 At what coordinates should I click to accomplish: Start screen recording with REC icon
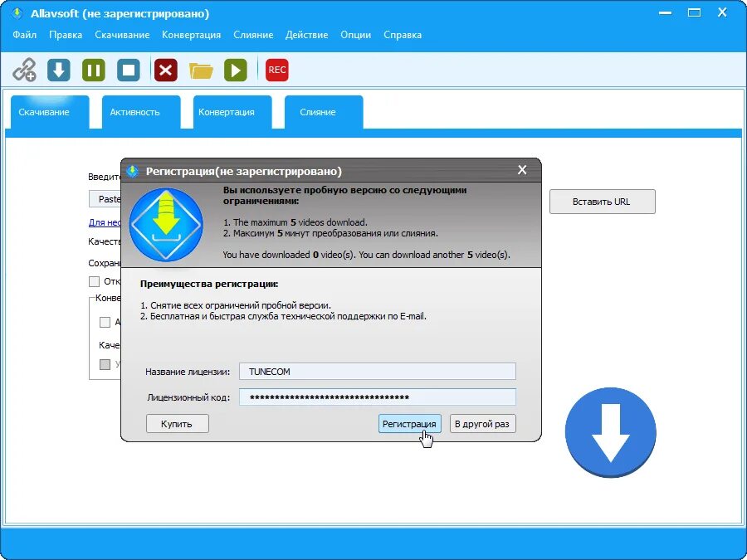pyautogui.click(x=276, y=70)
